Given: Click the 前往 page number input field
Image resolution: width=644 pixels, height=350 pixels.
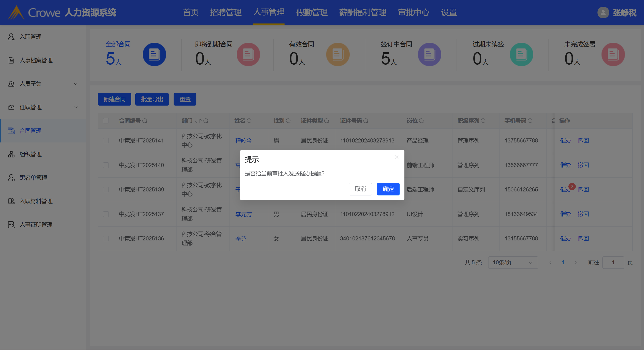Looking at the screenshot, I should [613, 263].
